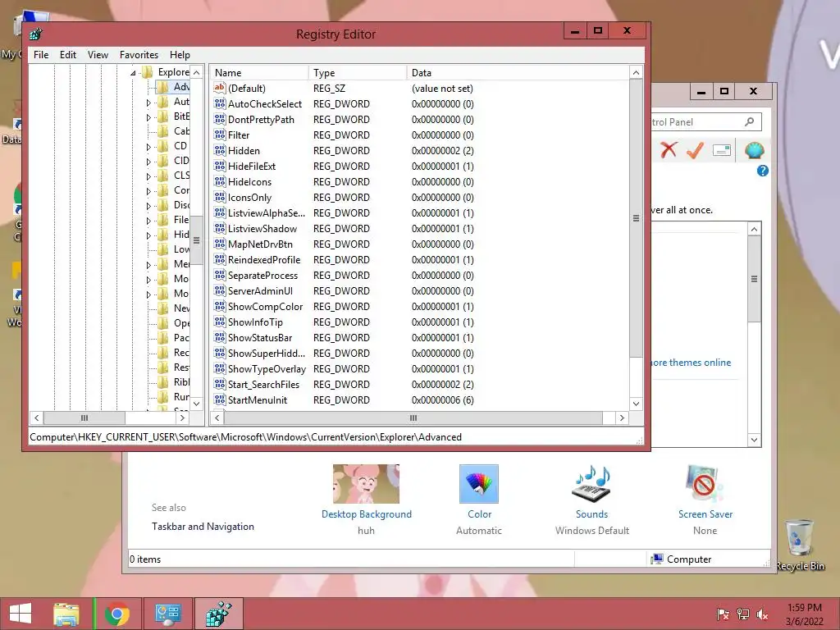Expand the Aut... key under Explorer
This screenshot has height=630, width=840.
[148, 102]
